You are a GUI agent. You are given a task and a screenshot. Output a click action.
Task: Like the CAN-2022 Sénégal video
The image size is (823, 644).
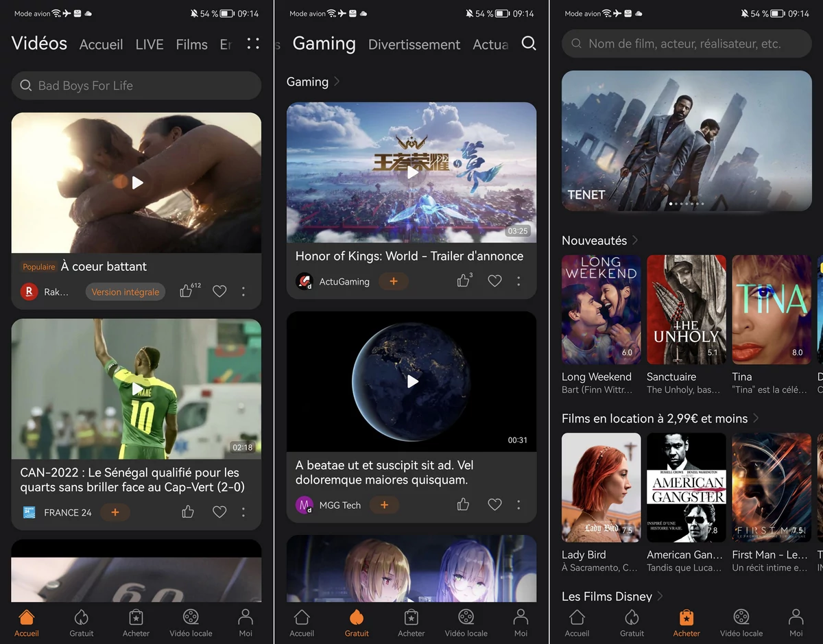(x=187, y=512)
